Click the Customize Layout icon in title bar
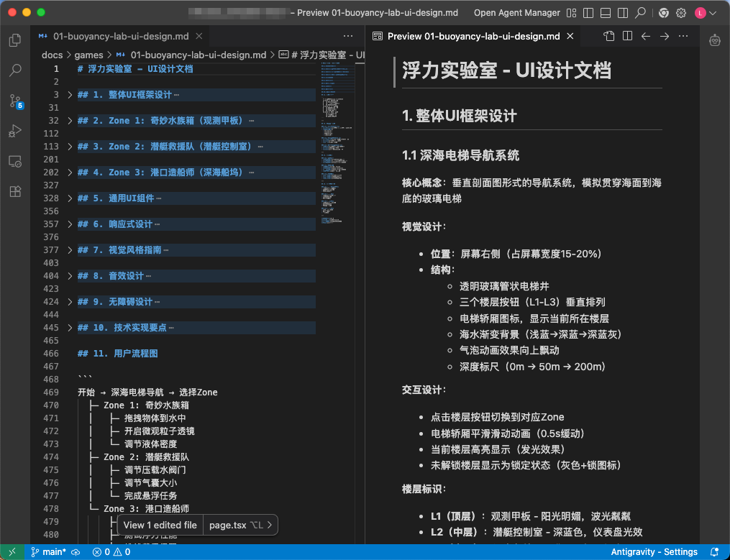 (571, 13)
